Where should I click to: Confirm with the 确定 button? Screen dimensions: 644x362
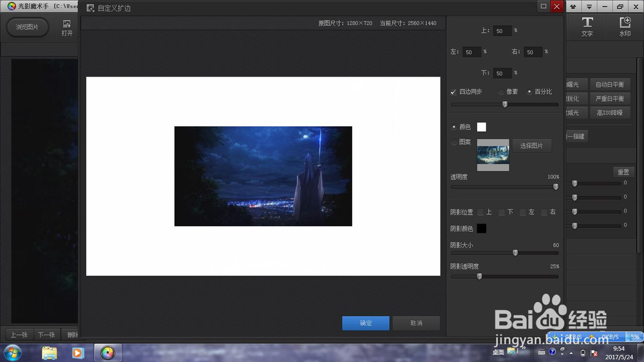(366, 323)
